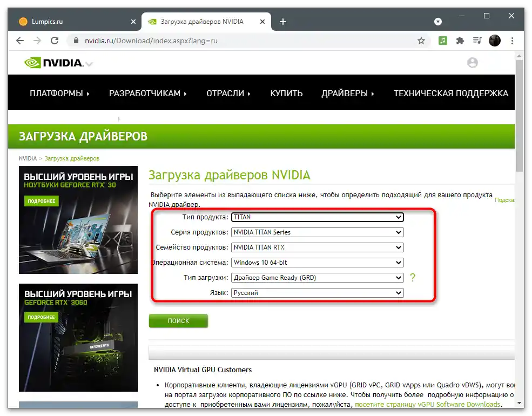Viewport: 532px width, 416px height.
Task: Click the scrollbar up arrow
Action: coord(519,55)
